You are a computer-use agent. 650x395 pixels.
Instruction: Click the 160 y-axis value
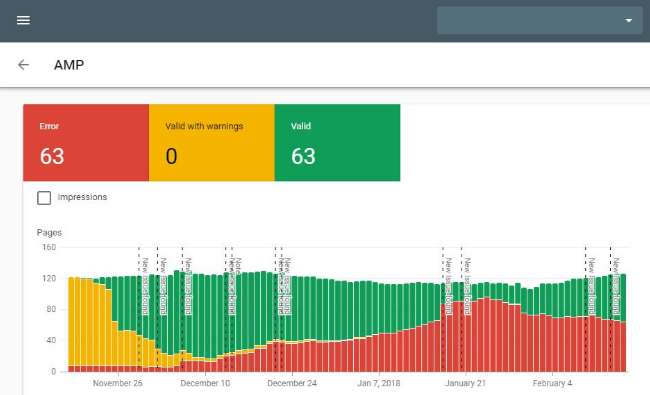pos(49,247)
